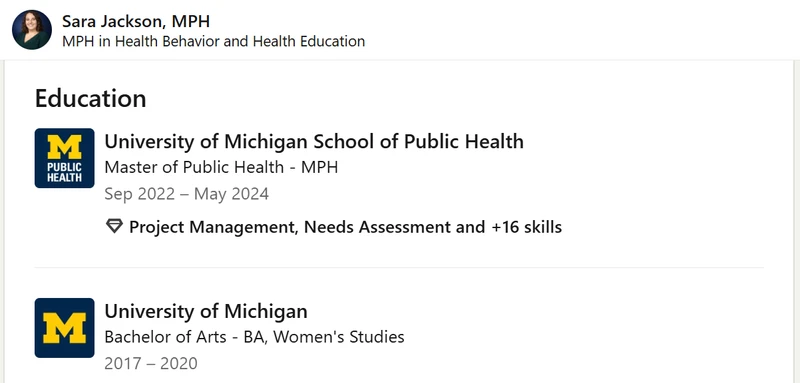Click Master of Public Health - MPH degree
The image size is (800, 383).
pos(221,167)
